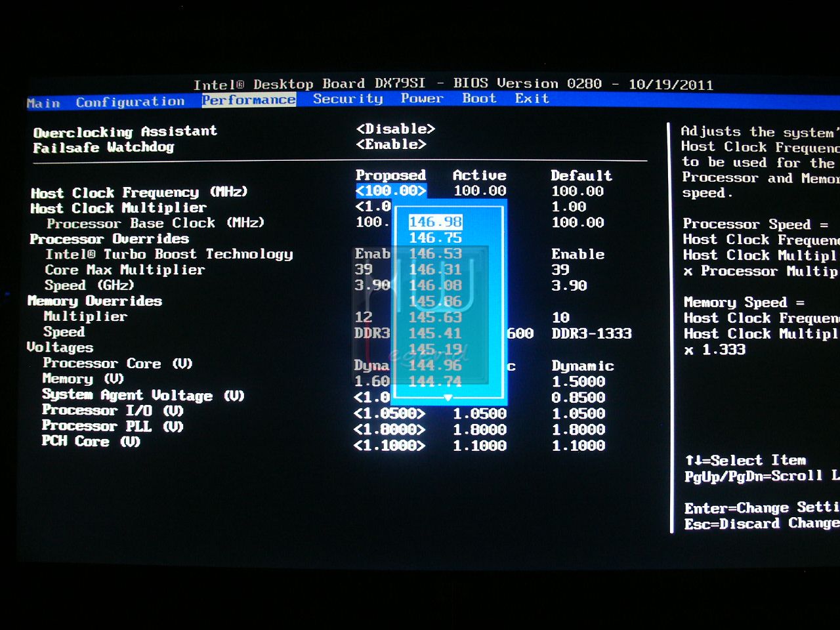Click the Host Clock Multiplier label

118,208
